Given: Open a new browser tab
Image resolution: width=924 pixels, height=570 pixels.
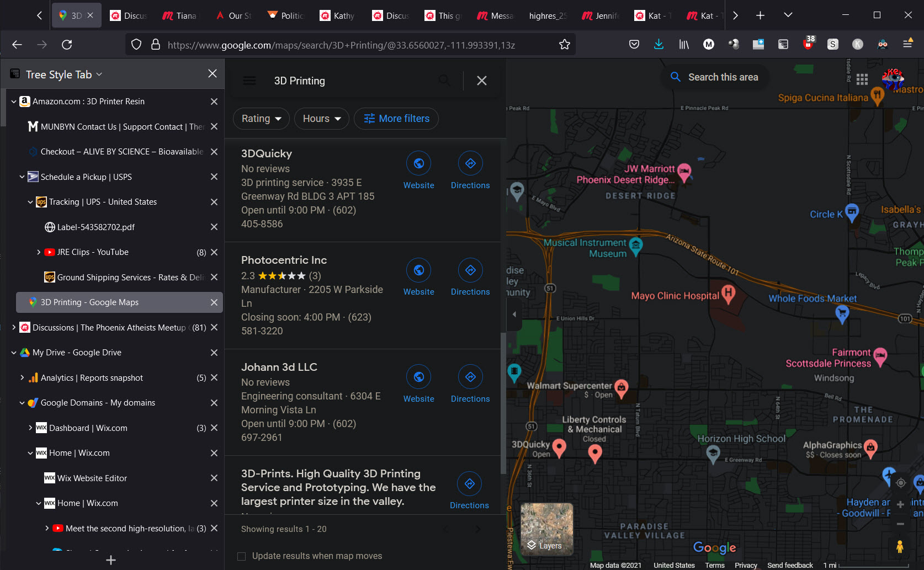Looking at the screenshot, I should pyautogui.click(x=760, y=15).
